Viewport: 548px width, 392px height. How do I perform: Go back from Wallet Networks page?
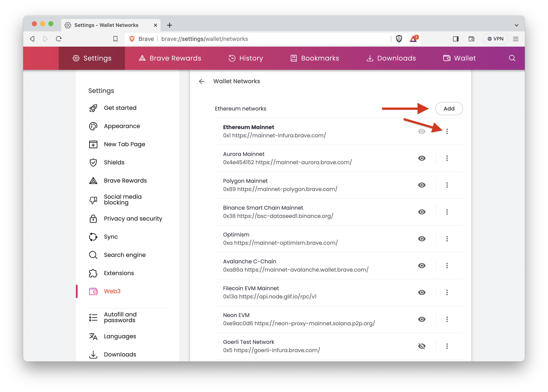click(x=201, y=81)
